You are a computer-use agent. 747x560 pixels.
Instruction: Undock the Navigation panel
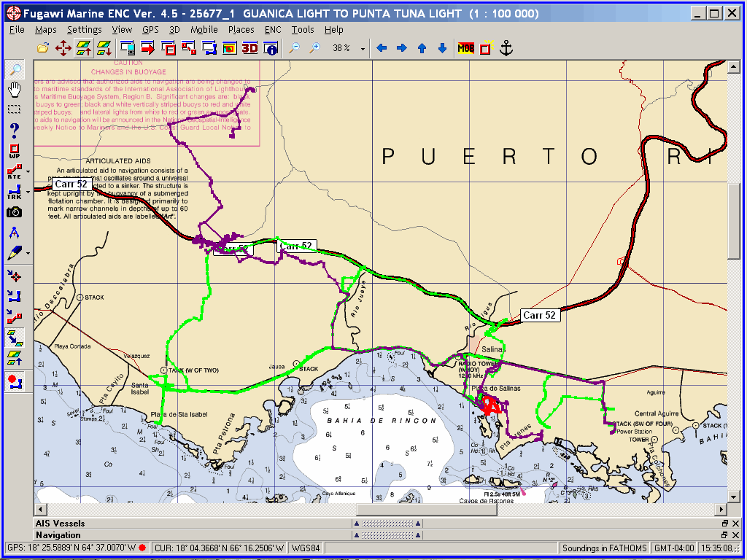[724, 535]
